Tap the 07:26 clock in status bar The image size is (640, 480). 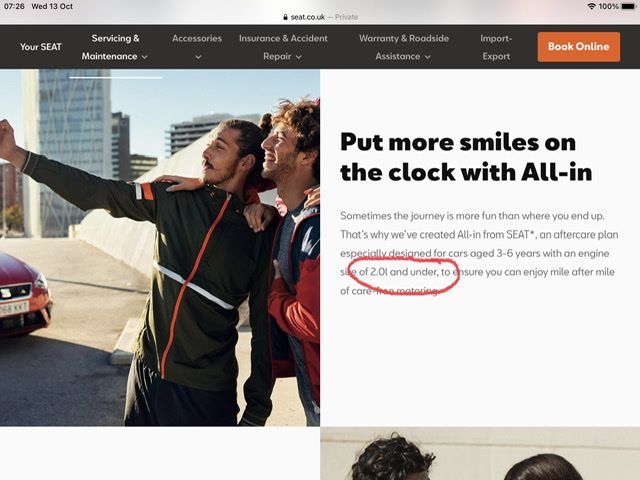[x=14, y=6]
